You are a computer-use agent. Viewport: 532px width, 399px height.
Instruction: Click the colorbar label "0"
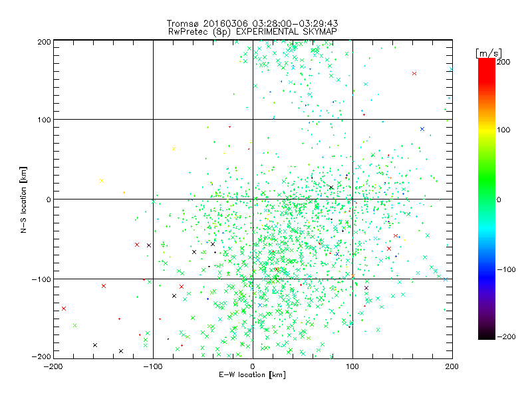[499, 199]
